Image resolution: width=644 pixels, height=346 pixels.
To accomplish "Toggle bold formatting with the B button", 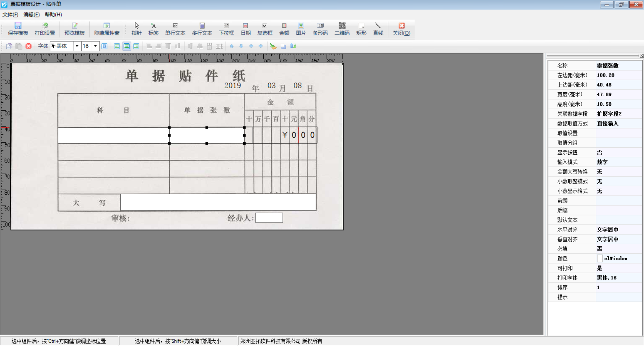I will 104,46.
